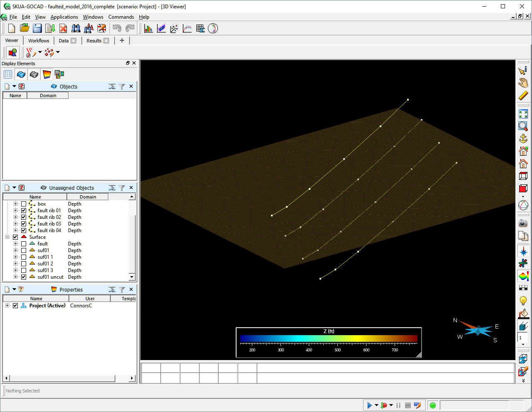Click the camera snapshot icon
This screenshot has width=532, height=412.
[523, 223]
